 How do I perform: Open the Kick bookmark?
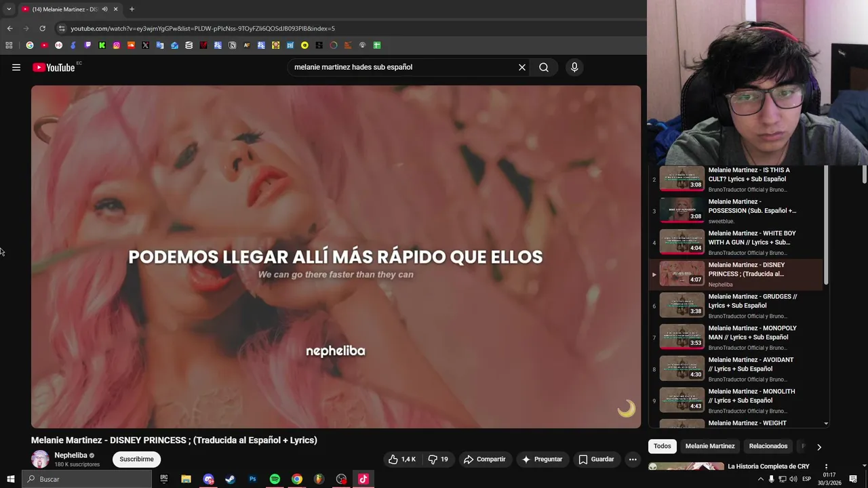point(102,45)
